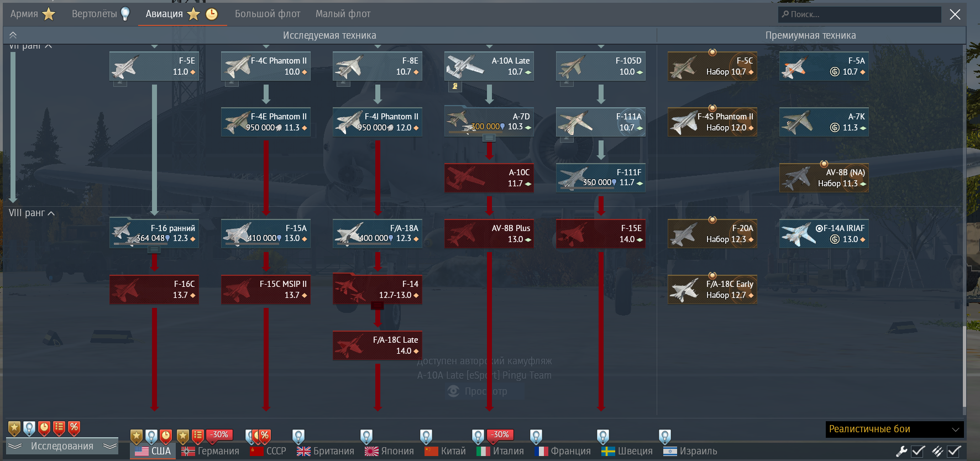Select the F-4J Phantom II card
Viewport: 980px width, 461px height.
[x=378, y=122]
